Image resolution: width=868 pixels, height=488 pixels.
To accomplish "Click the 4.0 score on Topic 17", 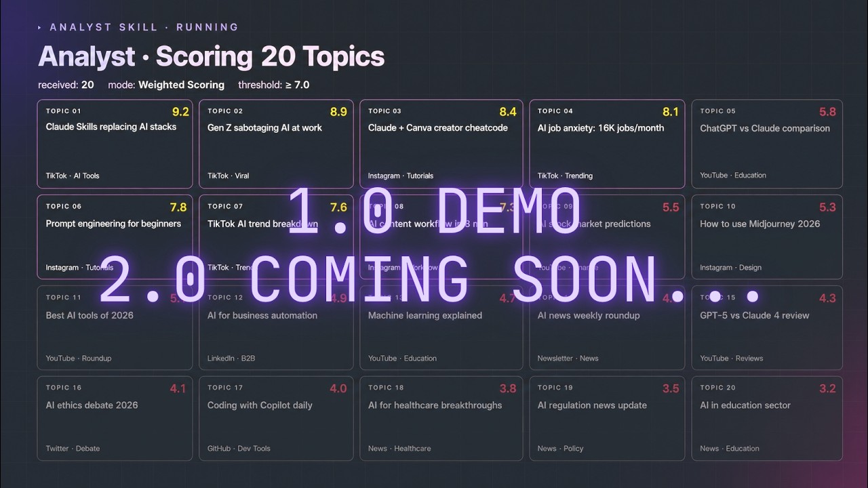I will (338, 389).
